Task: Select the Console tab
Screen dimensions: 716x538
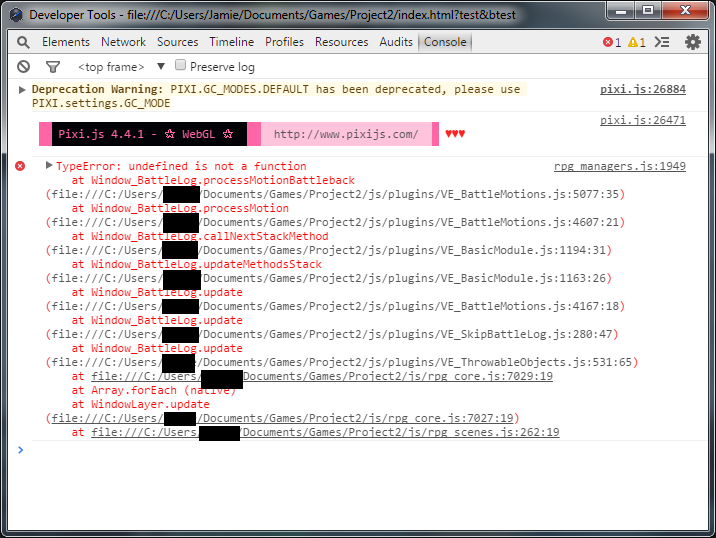Action: (x=445, y=42)
